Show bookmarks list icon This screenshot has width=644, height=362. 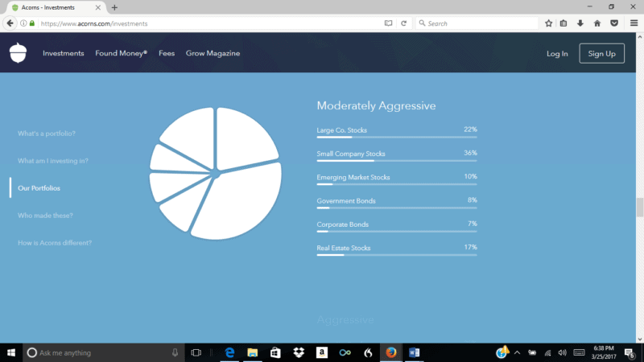(x=563, y=23)
